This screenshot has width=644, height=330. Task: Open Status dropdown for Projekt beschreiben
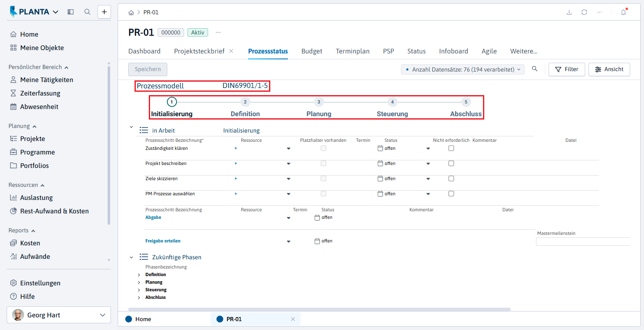coord(428,164)
